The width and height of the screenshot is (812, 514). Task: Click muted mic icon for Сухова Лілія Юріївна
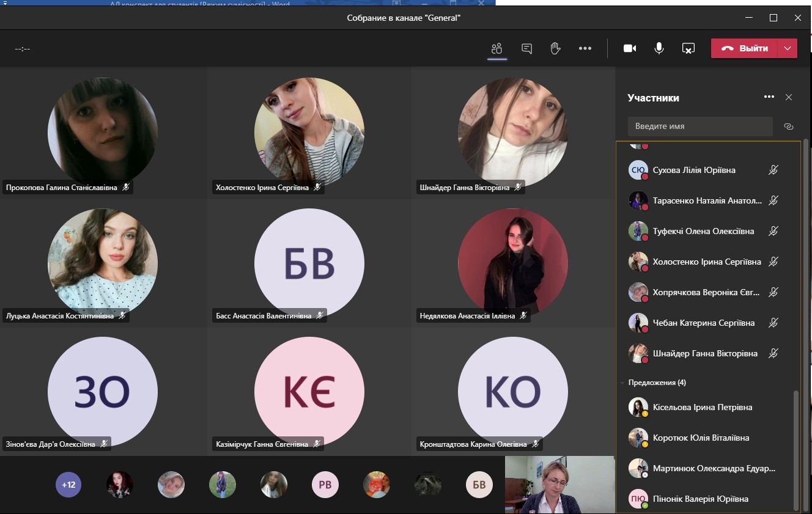pos(773,170)
